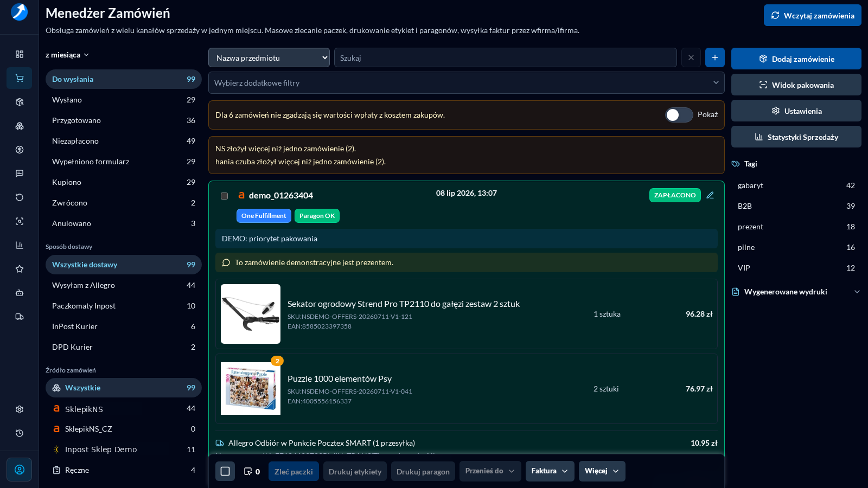Image resolution: width=868 pixels, height=488 pixels.
Task: Expand the Wybierz dodatkowe filtry dropdown
Action: [x=467, y=83]
